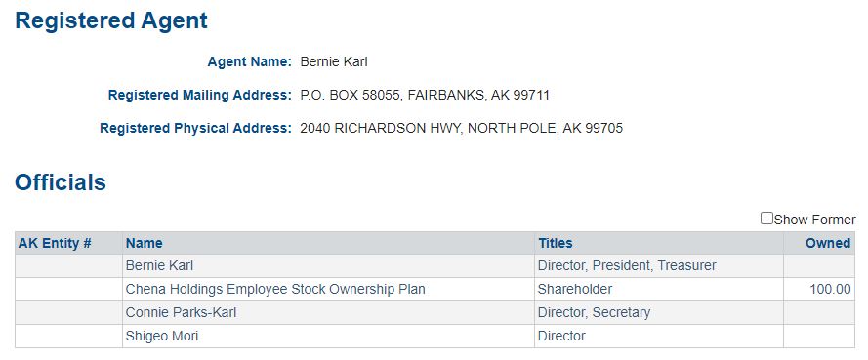Select Bernie Karl in the officials table

[x=159, y=266]
